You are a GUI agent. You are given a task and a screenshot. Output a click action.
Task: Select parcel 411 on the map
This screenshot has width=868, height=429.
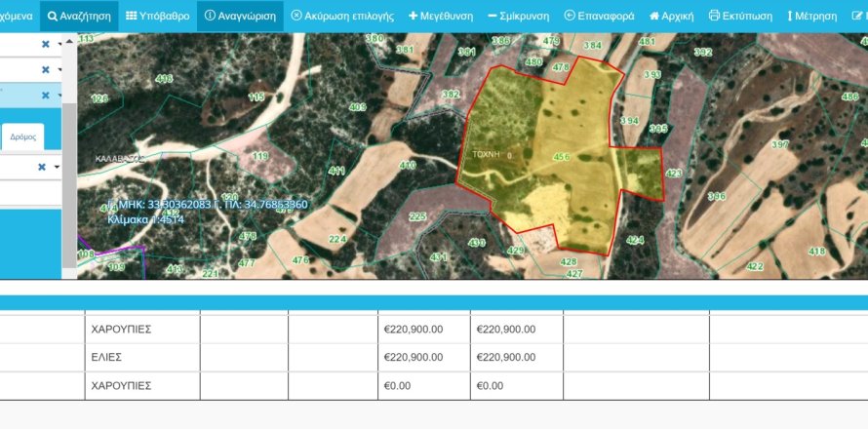pos(336,171)
